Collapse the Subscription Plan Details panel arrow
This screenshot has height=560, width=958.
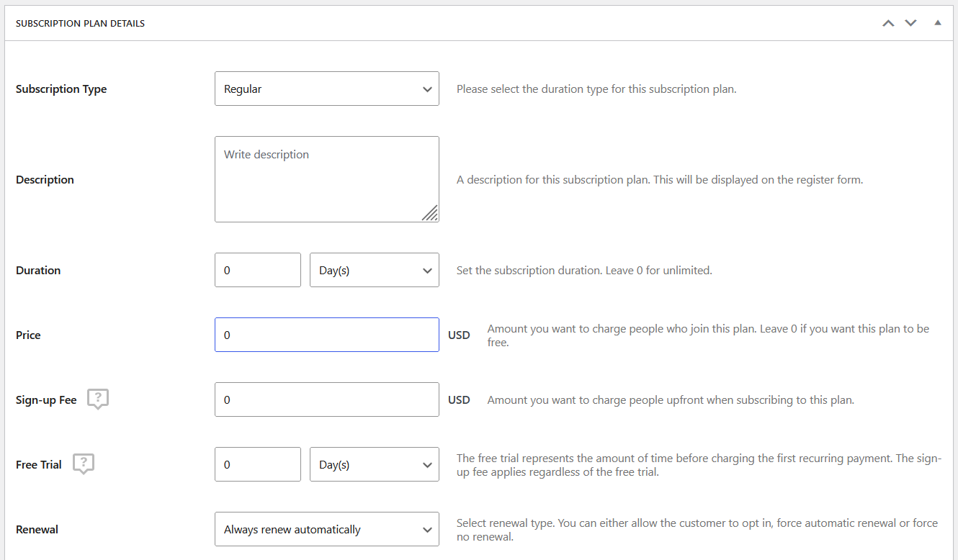(937, 22)
